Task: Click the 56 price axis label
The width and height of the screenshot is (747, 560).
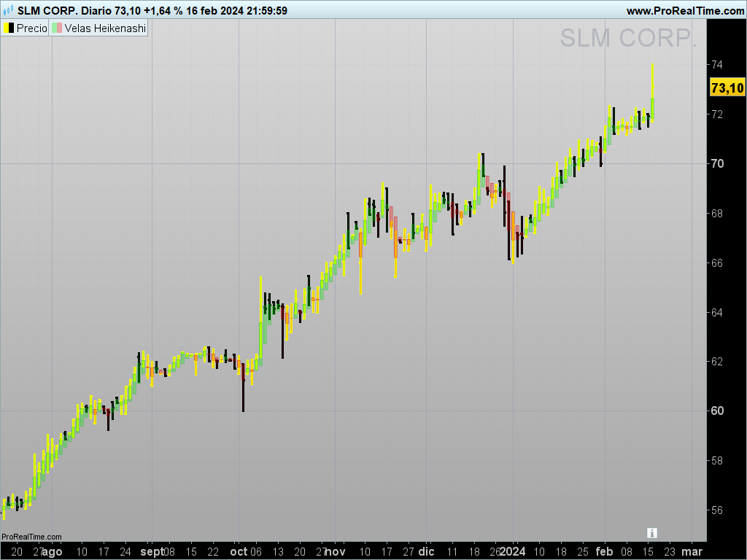Action: 717,510
